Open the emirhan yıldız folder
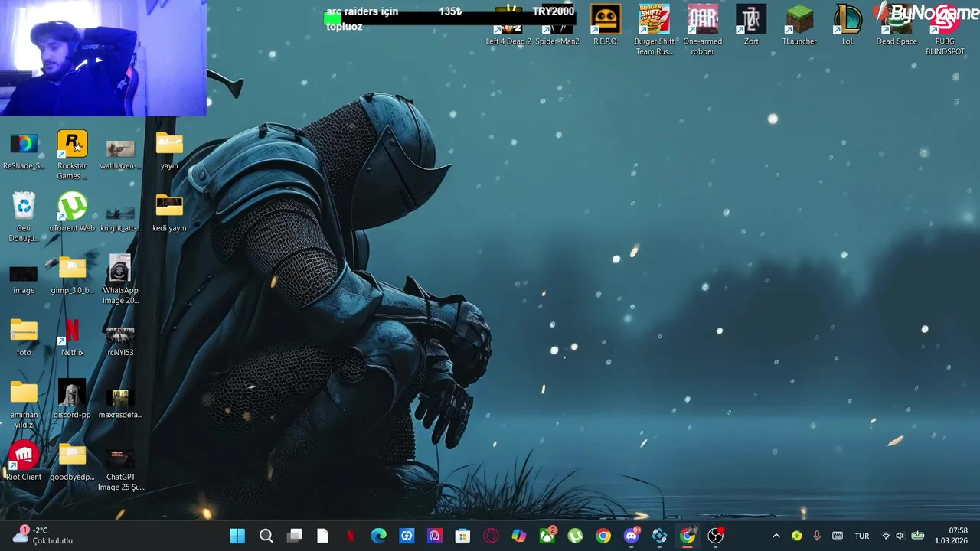Viewport: 980px width, 551px height. click(x=24, y=405)
